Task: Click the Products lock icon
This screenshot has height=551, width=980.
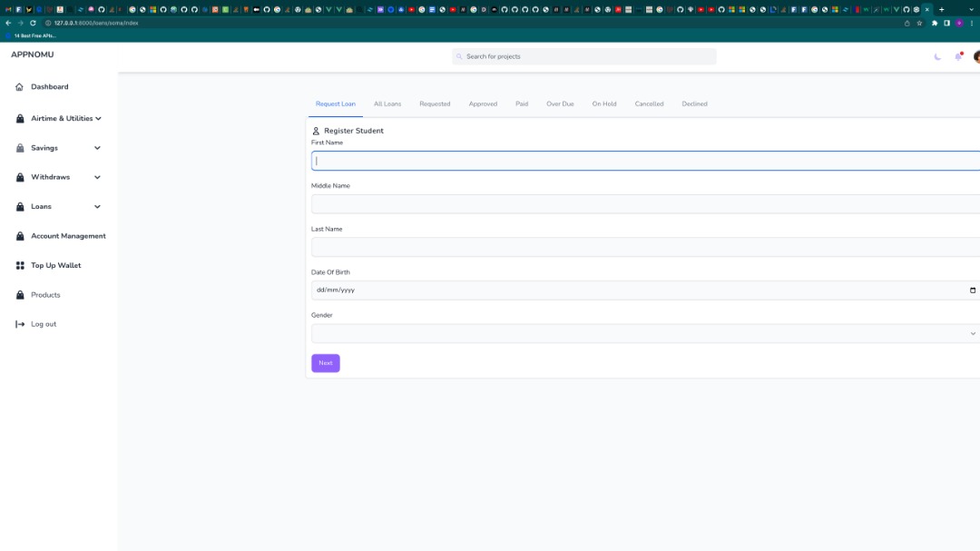Action: coord(19,294)
